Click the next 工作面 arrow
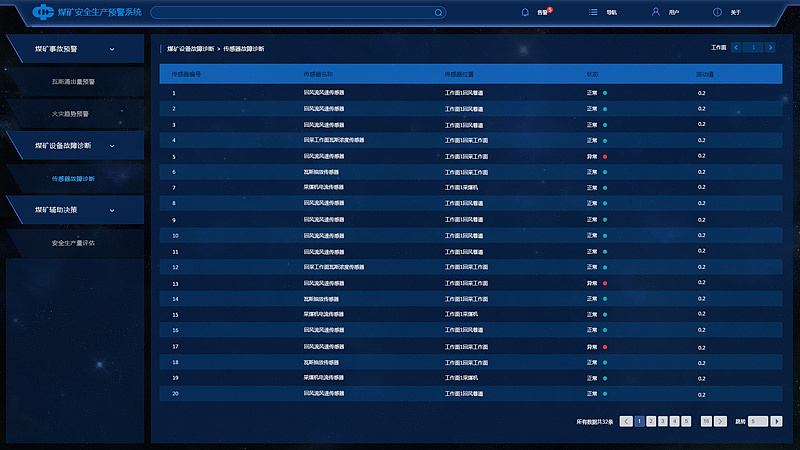 [770, 47]
